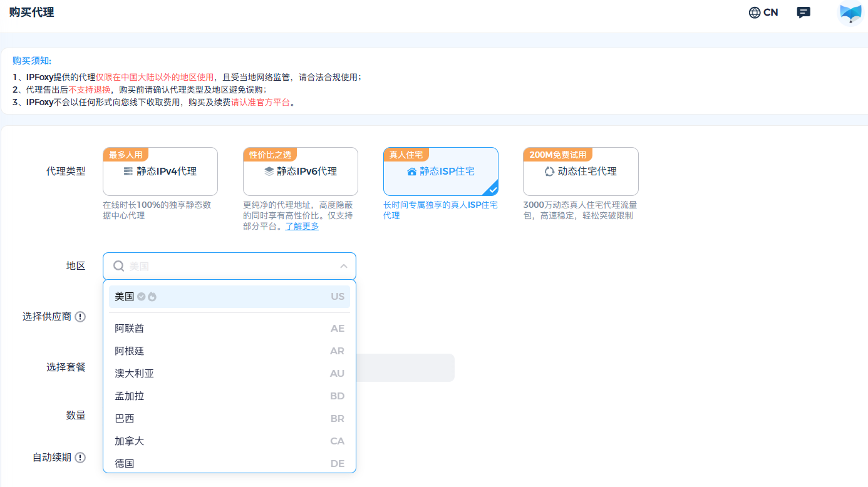Screen dimensions: 868x487
Task: Click the 最多人用 badge
Action: click(126, 155)
